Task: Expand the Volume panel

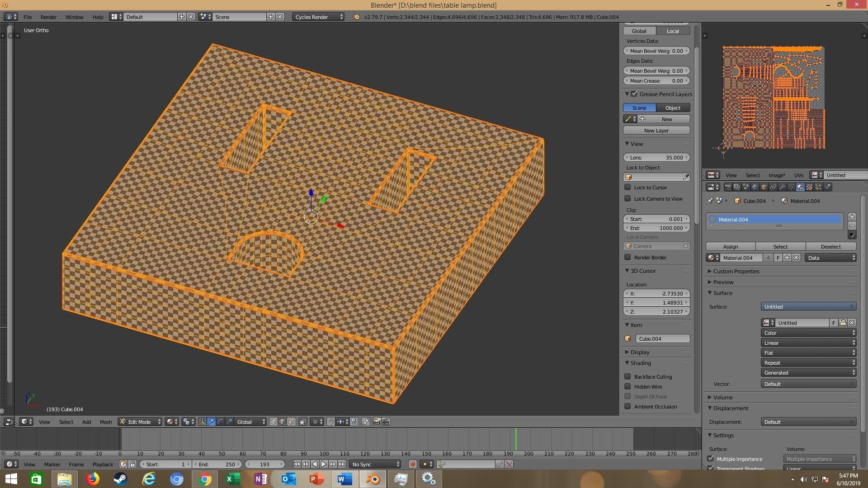Action: pyautogui.click(x=722, y=397)
